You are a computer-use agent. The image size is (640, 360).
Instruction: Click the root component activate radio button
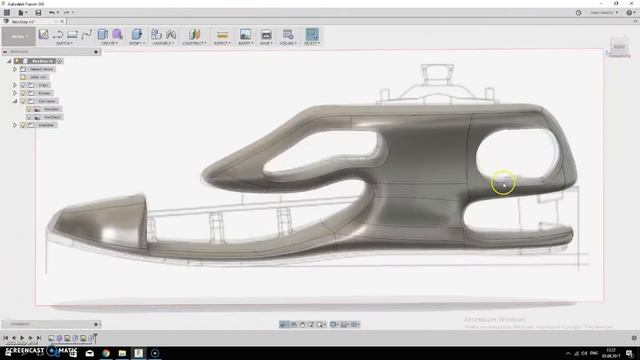click(60, 61)
